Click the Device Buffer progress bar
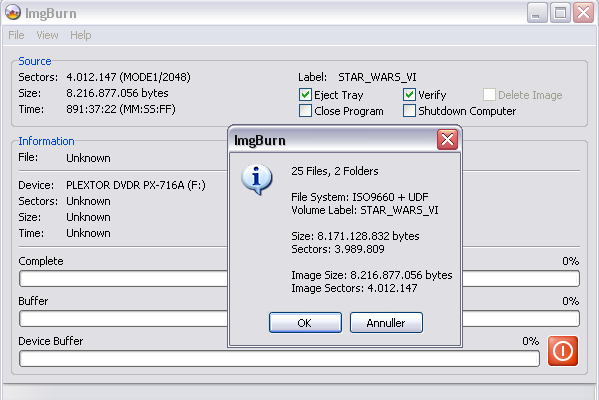Image resolution: width=599 pixels, height=400 pixels. click(x=279, y=359)
